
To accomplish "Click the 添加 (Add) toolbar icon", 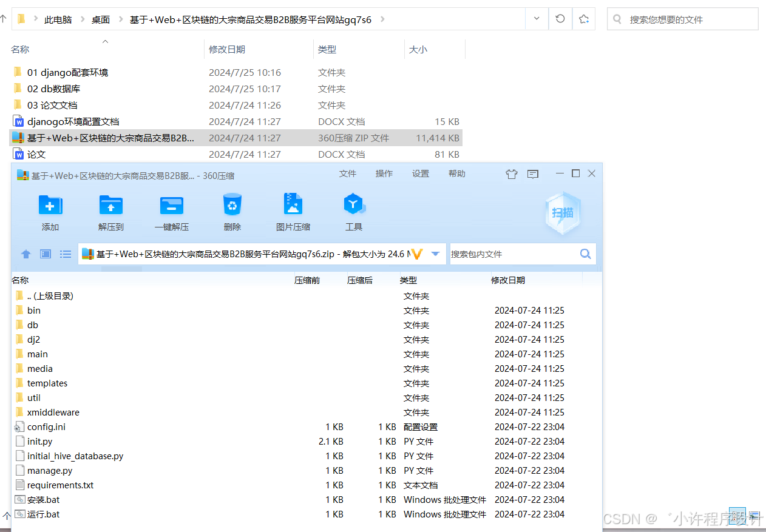I will point(50,206).
